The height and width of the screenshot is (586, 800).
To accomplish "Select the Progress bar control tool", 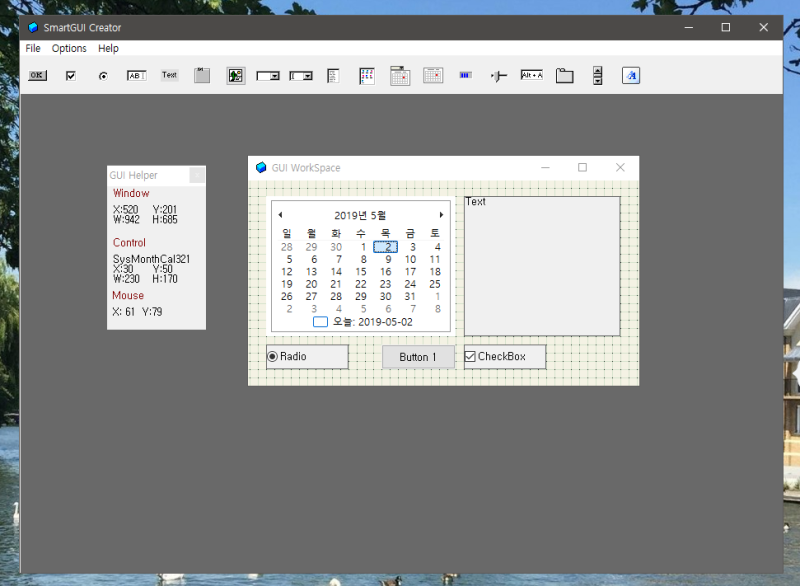I will [x=465, y=75].
